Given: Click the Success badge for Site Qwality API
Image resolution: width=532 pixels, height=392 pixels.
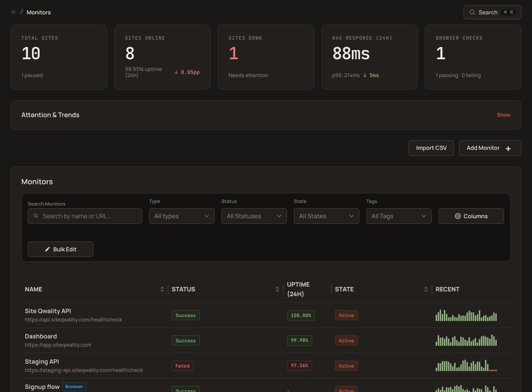Looking at the screenshot, I should [186, 315].
